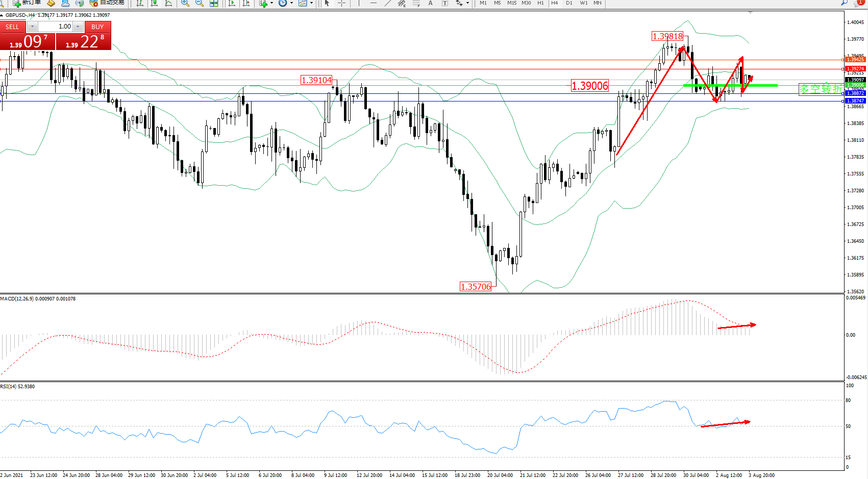The height and width of the screenshot is (479, 868).
Task: Toggle the Auto Scroll chart icon
Action: point(232,3)
